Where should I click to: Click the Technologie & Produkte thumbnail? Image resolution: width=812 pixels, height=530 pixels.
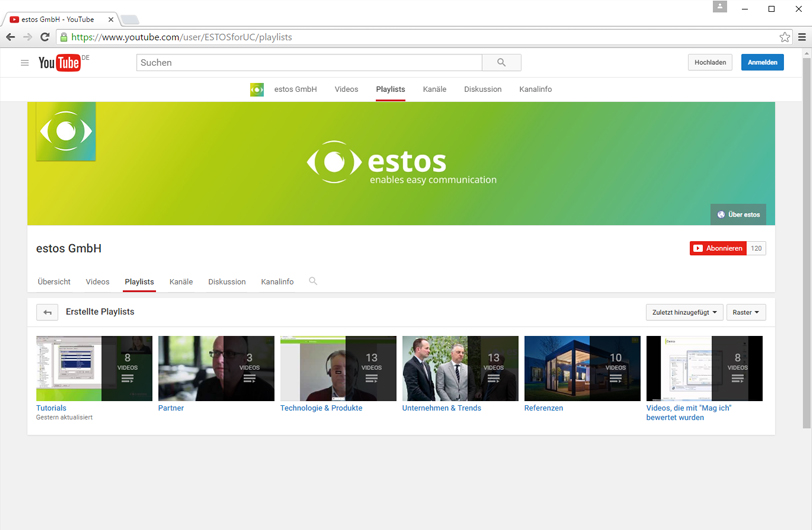tap(338, 368)
